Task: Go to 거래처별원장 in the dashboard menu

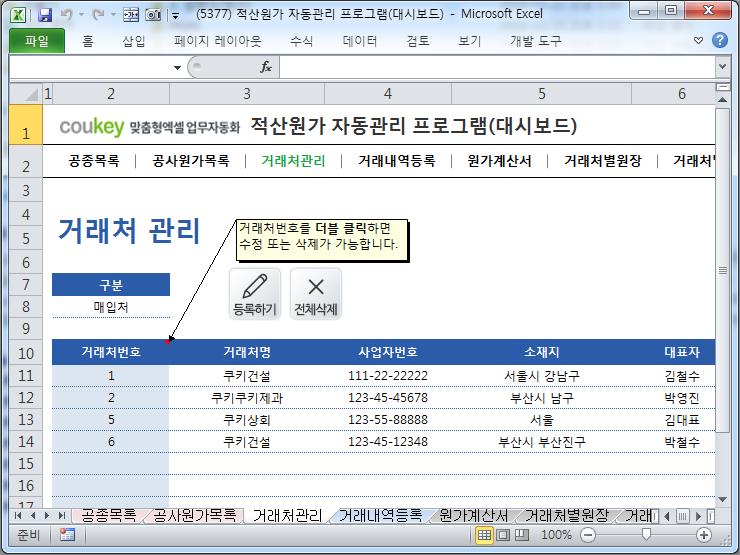Action: tap(603, 161)
